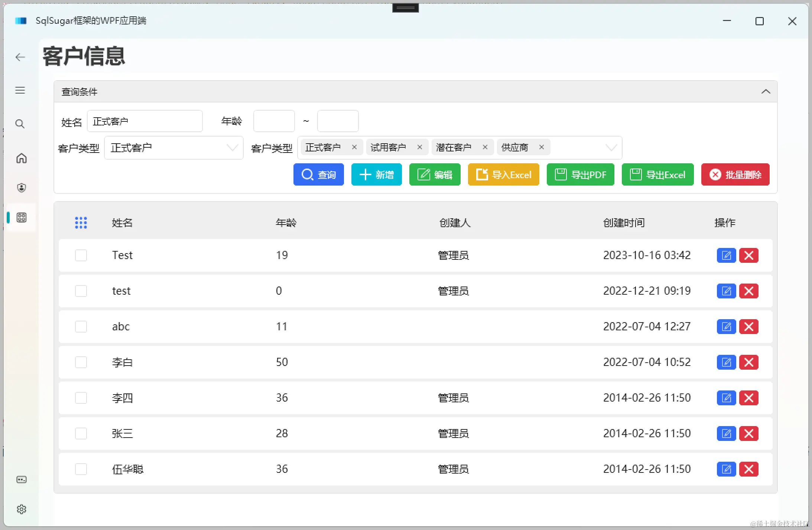Click the date 2023-10-16 03:42
Image resolution: width=812 pixels, height=530 pixels.
point(647,255)
